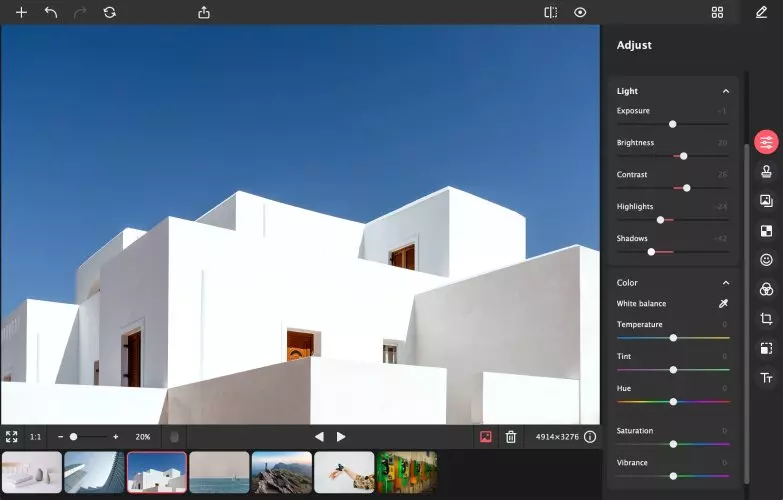
Task: Select the Text tool icon
Action: (766, 378)
